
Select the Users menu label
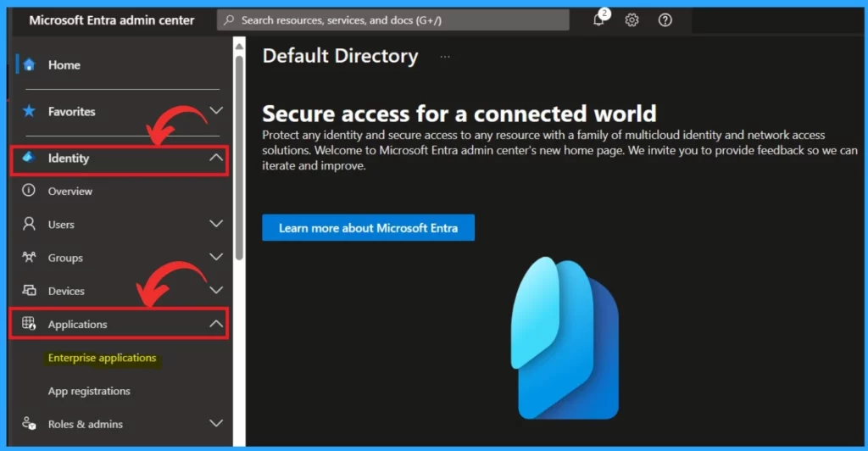[x=61, y=224]
